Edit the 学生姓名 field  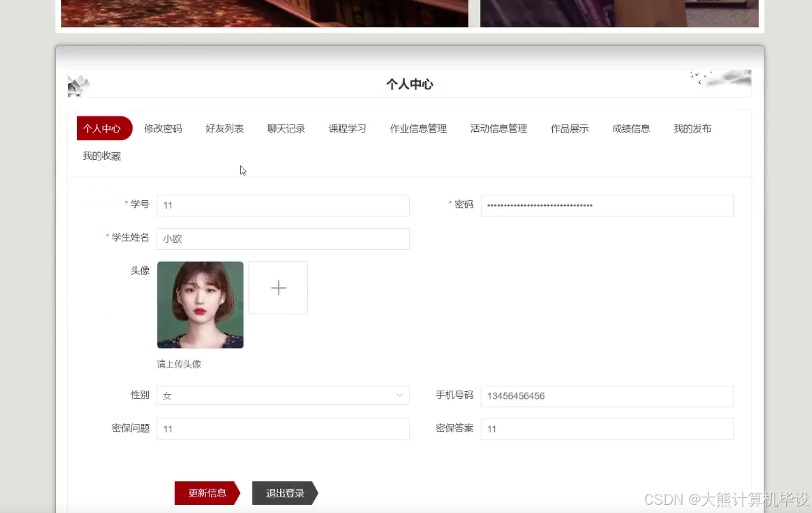tap(284, 239)
